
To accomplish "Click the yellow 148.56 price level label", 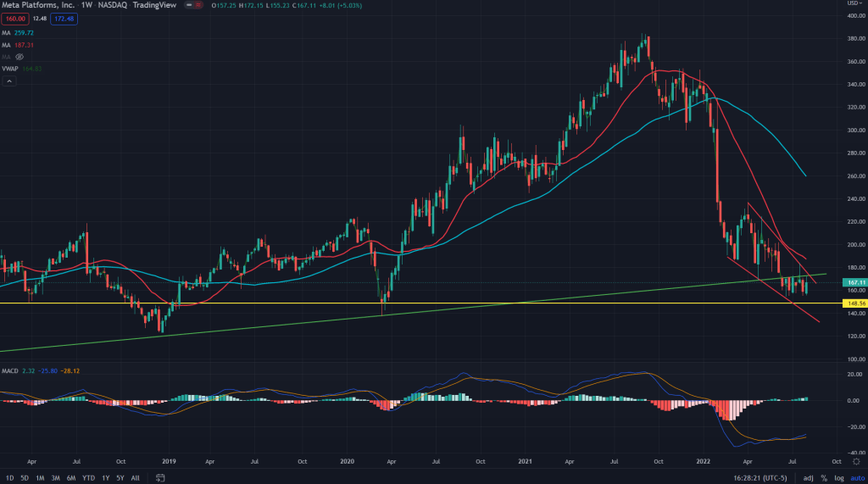I will (853, 303).
